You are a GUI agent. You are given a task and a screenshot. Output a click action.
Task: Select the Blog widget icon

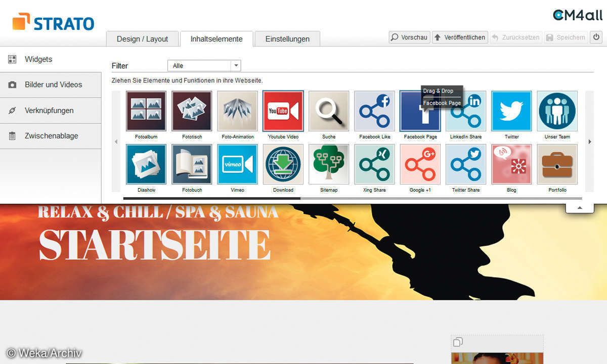[511, 164]
